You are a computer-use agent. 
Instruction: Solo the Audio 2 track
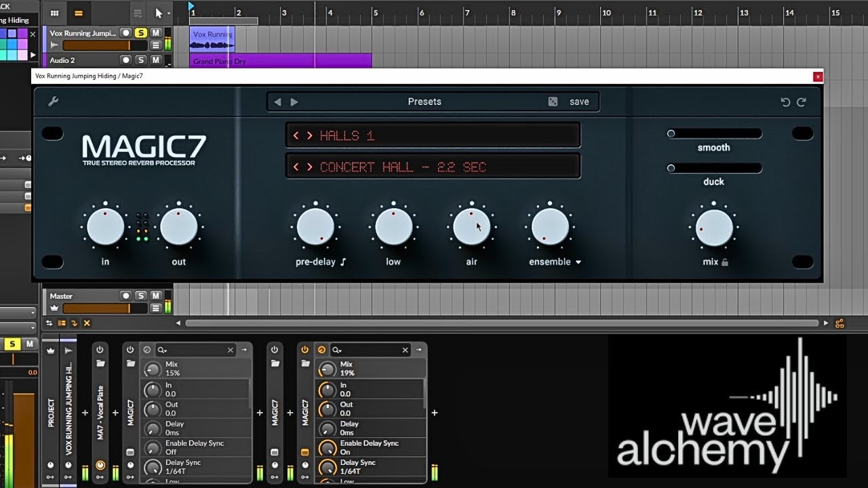tap(140, 60)
